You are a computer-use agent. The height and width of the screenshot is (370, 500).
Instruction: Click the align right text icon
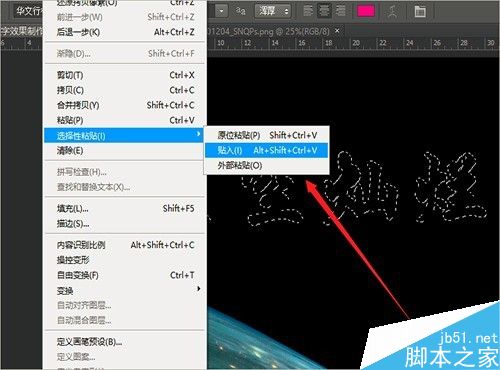pos(340,11)
